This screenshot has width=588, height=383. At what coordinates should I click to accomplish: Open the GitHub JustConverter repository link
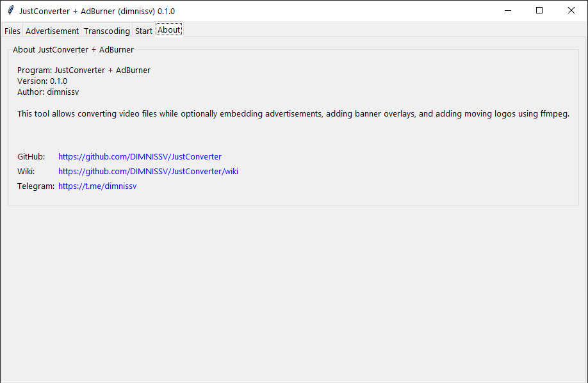[140, 156]
